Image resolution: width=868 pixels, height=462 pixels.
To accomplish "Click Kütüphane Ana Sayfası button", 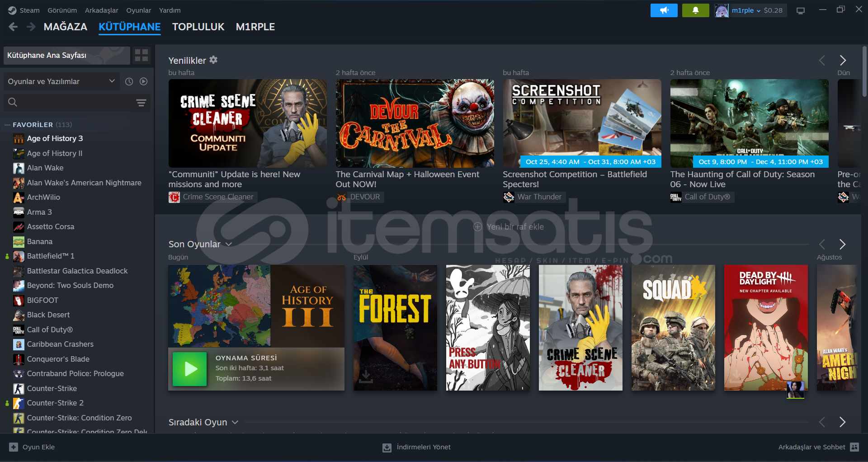I will point(67,55).
